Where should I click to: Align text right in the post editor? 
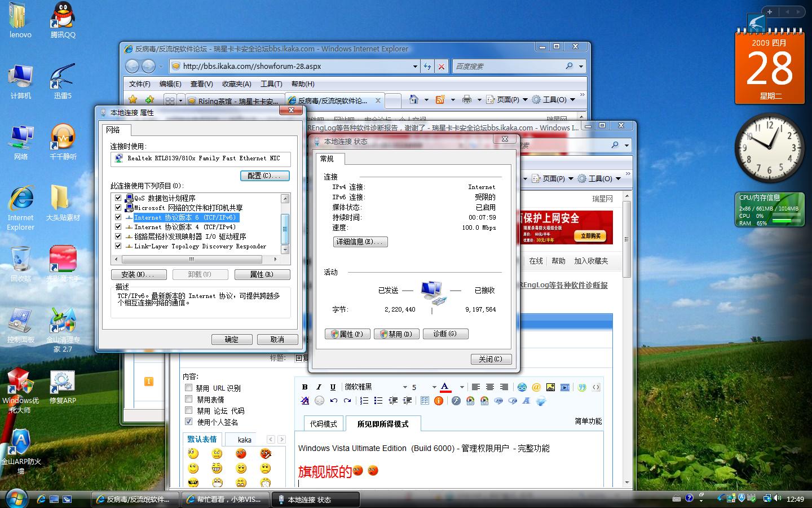point(504,387)
